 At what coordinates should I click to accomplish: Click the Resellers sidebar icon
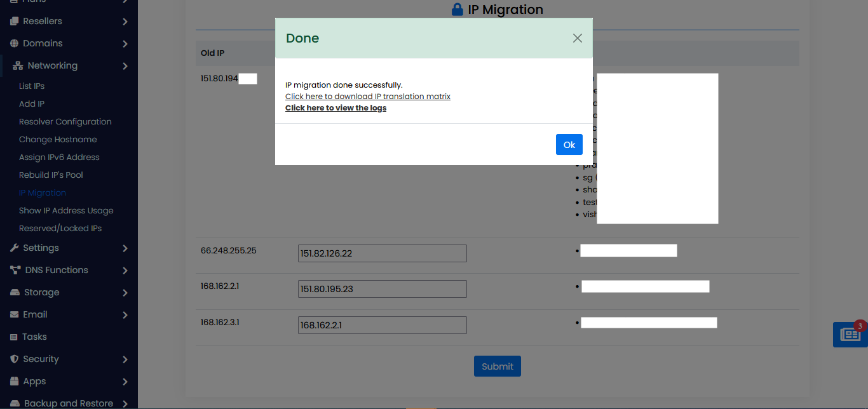pyautogui.click(x=15, y=21)
